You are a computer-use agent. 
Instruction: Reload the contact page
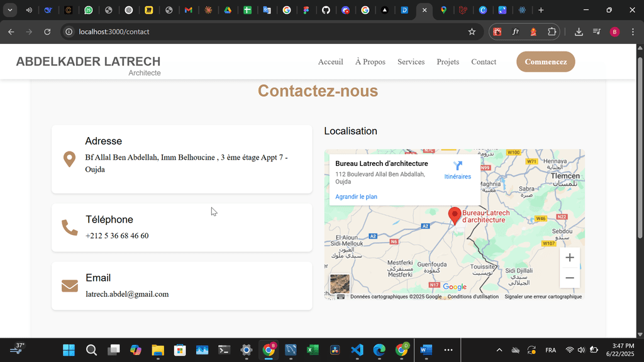point(47,31)
